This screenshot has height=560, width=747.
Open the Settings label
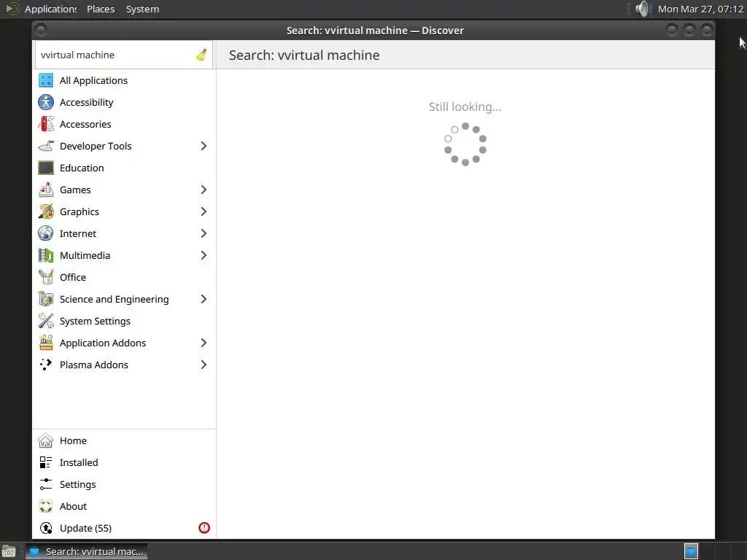pyautogui.click(x=77, y=485)
